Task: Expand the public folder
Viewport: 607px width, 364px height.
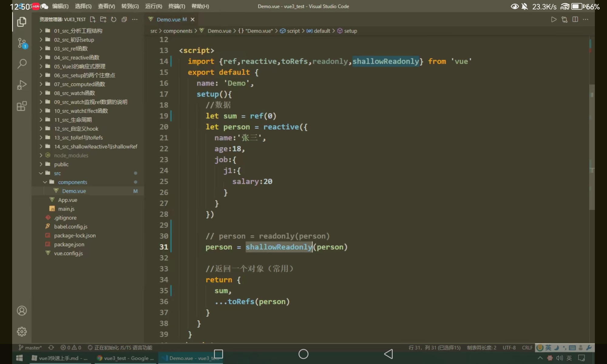Action: (61, 164)
